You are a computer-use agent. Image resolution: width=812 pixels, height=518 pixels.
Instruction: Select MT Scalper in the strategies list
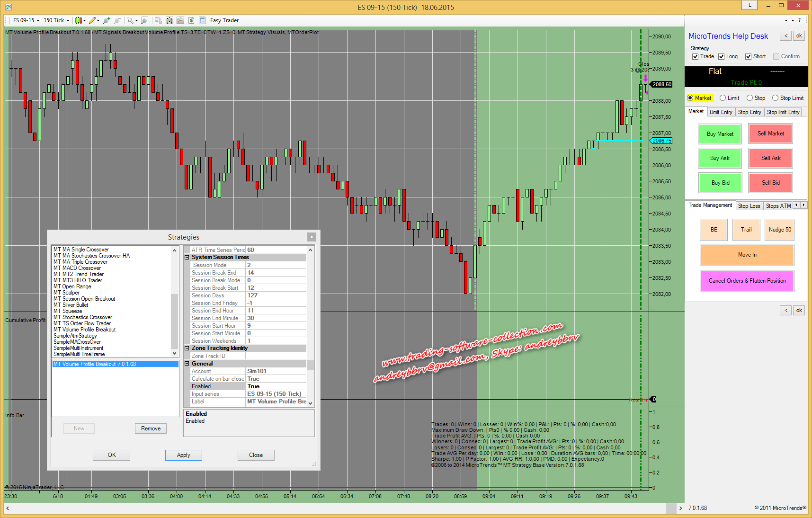pyautogui.click(x=67, y=293)
